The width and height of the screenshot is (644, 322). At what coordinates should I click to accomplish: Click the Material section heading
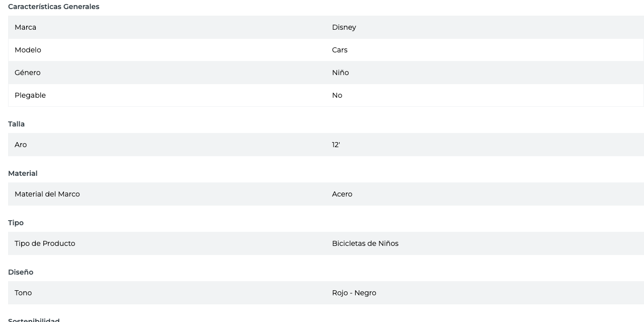click(x=23, y=173)
